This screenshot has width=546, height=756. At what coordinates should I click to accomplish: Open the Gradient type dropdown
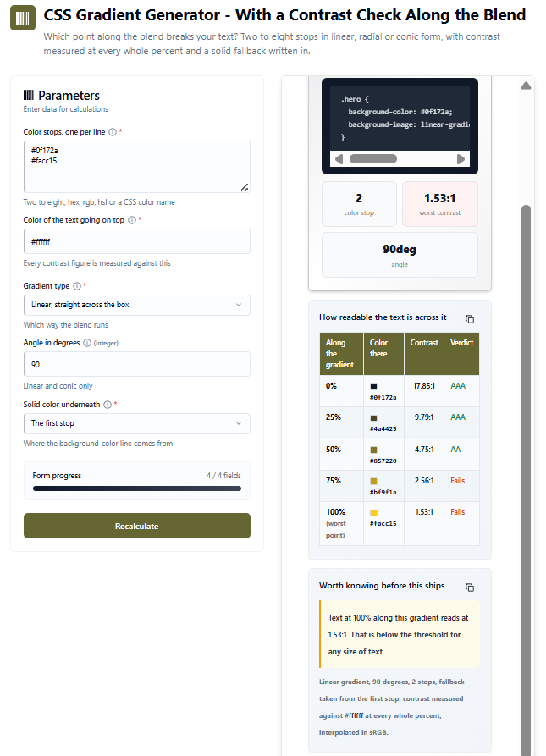pyautogui.click(x=137, y=305)
